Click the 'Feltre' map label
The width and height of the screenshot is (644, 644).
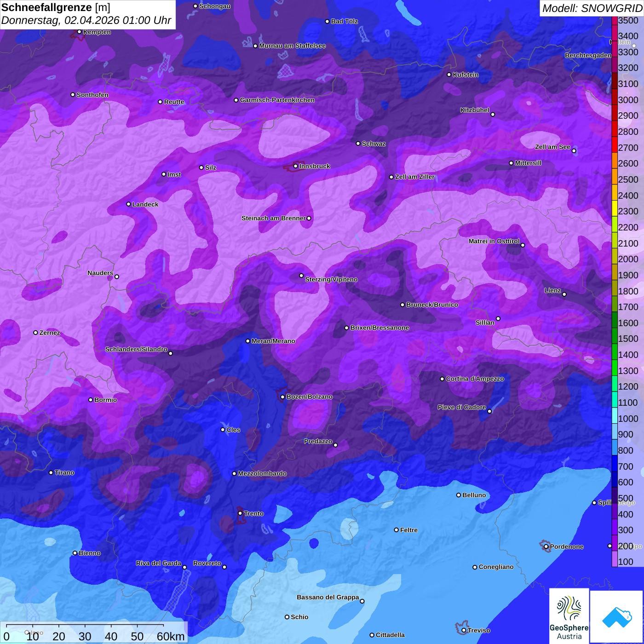point(408,530)
